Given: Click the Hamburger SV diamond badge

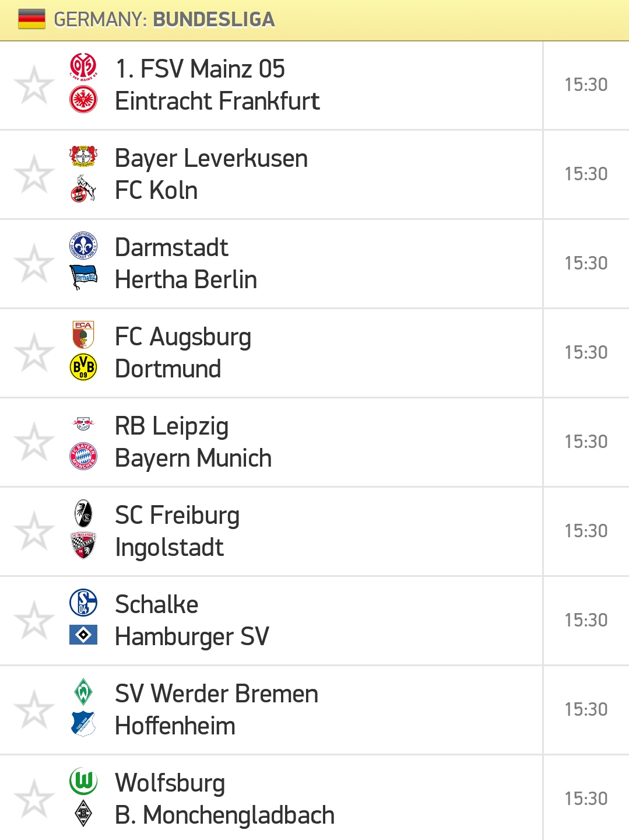Looking at the screenshot, I should 83,635.
